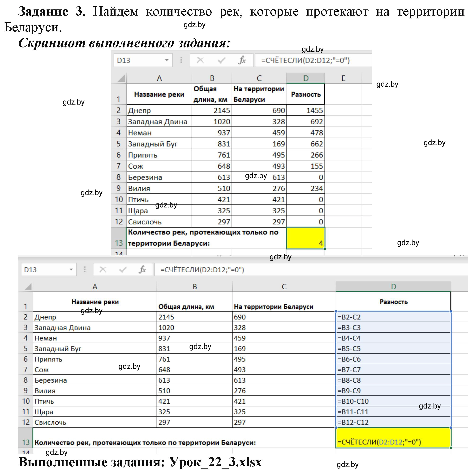Click the Insert Function fx icon in the upper formula bar
The width and height of the screenshot is (468, 476).
coord(242,60)
